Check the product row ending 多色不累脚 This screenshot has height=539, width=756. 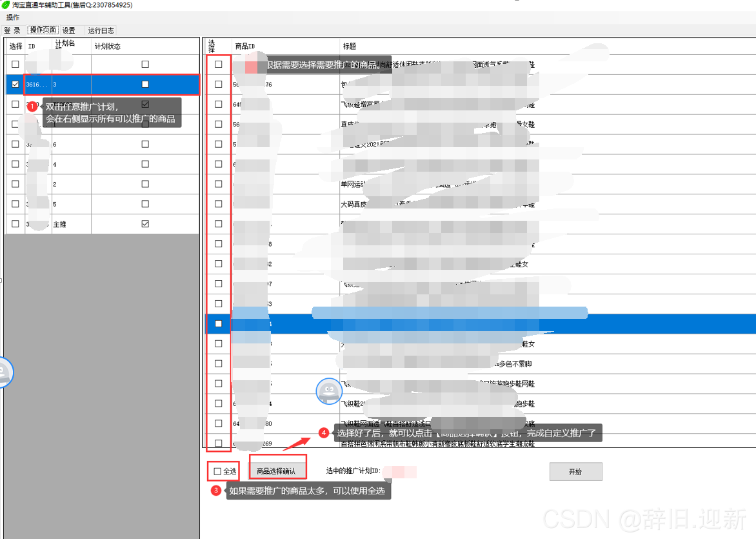[x=219, y=363]
